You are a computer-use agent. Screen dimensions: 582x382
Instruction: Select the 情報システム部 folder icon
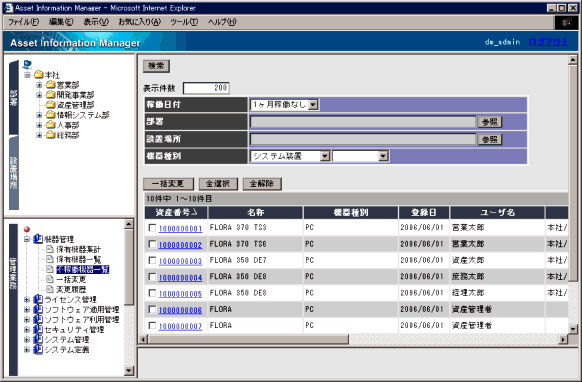pyautogui.click(x=50, y=115)
